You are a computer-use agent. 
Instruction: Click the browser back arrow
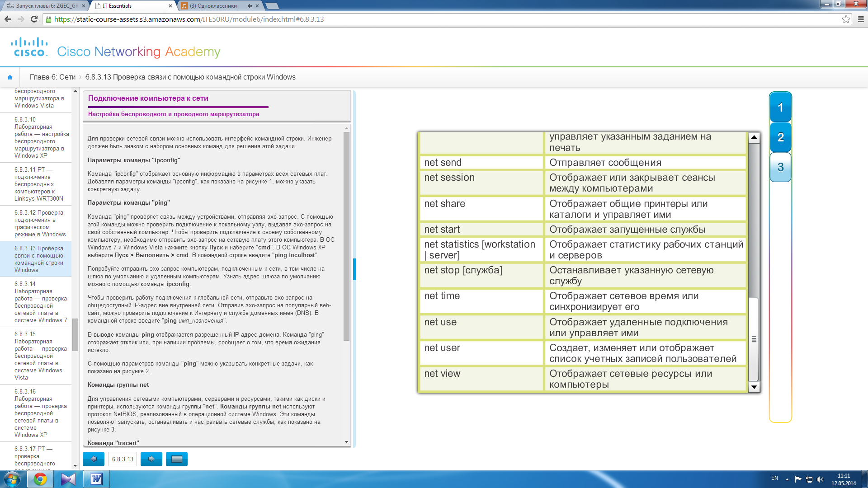click(x=8, y=19)
